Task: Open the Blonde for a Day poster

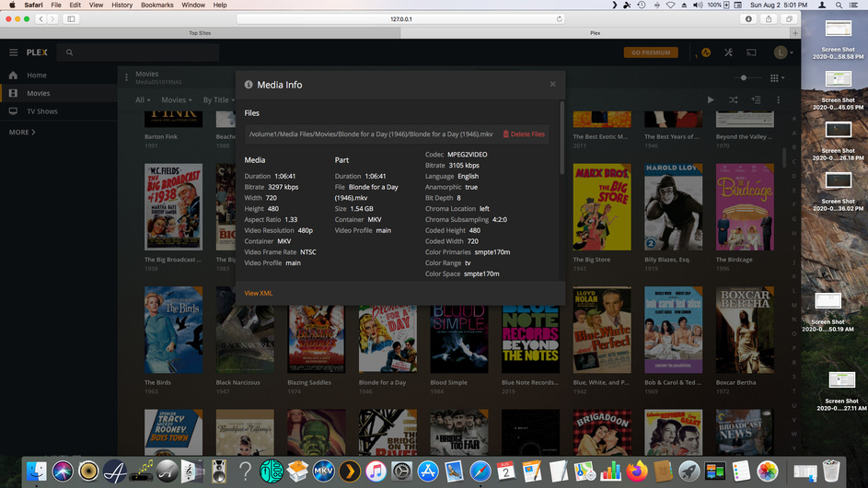Action: 388,338
